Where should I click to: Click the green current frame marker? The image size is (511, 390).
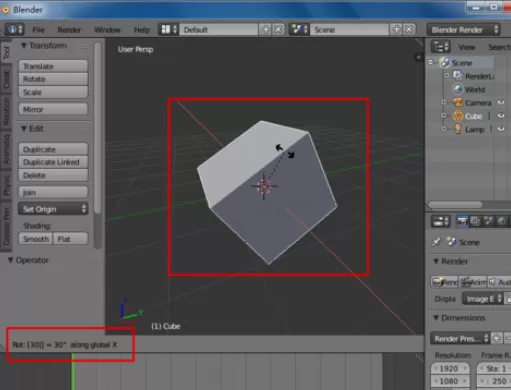click(x=72, y=372)
